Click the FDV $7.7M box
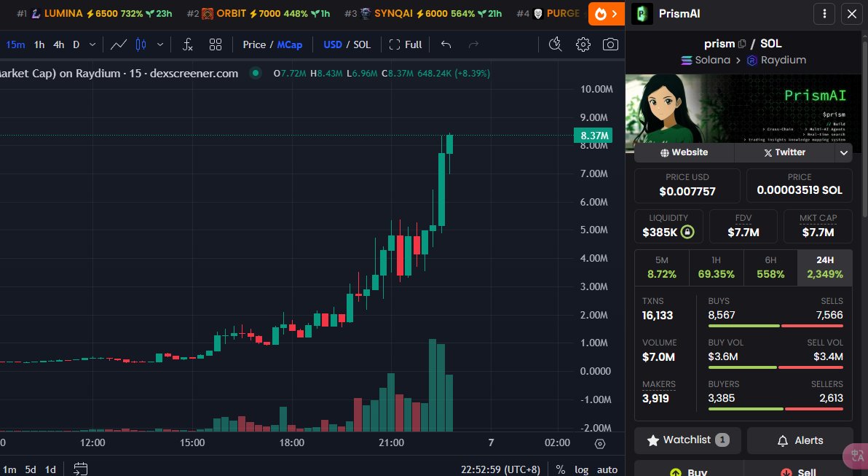This screenshot has height=476, width=868. (x=743, y=226)
